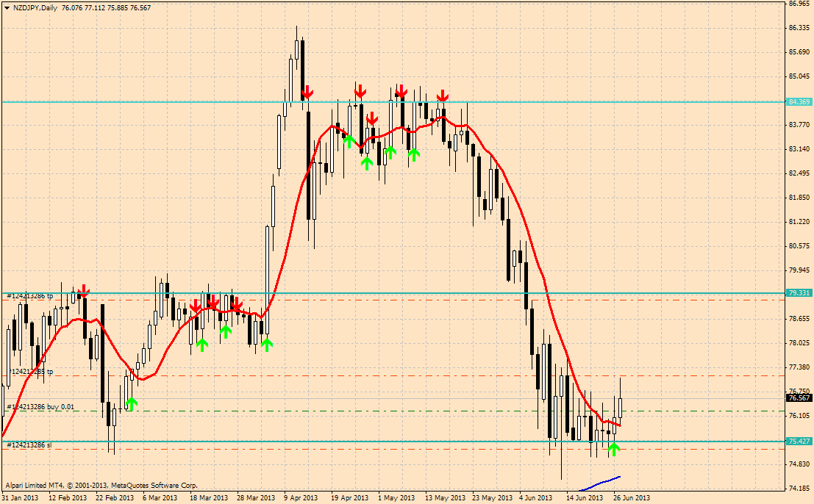Click the 19 Apr 2013 date label

click(x=350, y=498)
